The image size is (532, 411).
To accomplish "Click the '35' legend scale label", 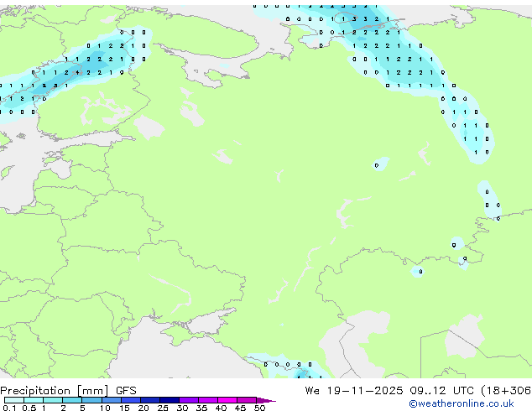I will 201,408.
